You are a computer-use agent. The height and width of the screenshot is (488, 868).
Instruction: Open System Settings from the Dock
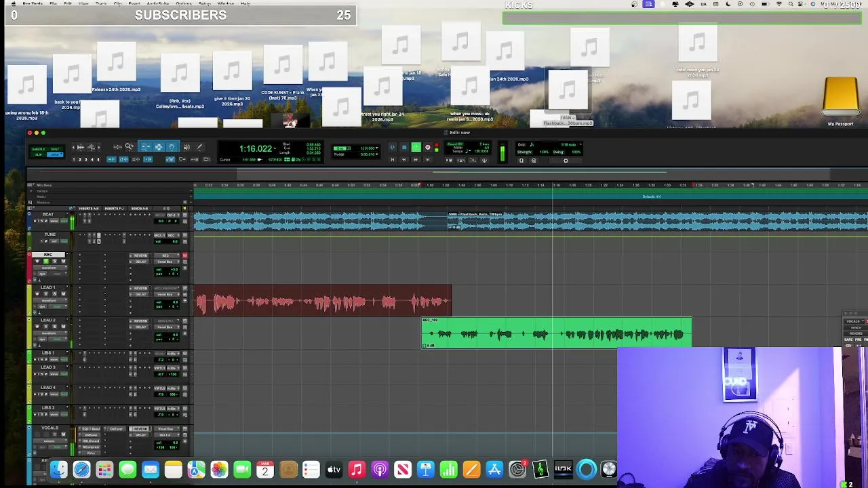[x=517, y=469]
